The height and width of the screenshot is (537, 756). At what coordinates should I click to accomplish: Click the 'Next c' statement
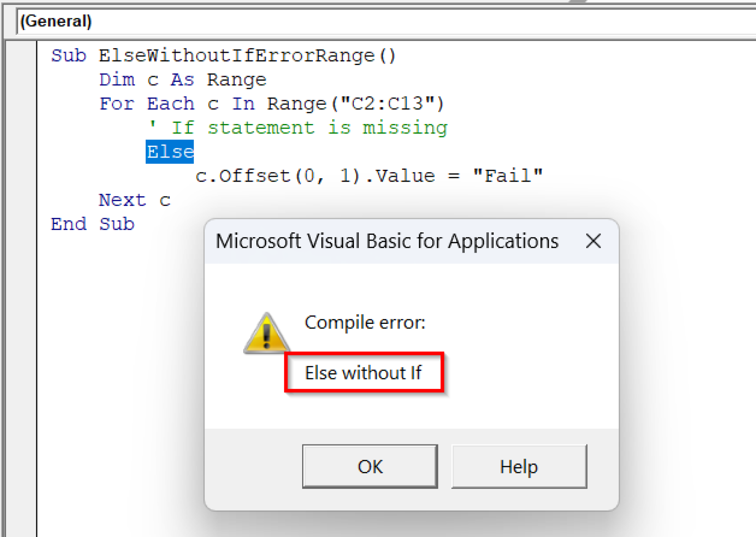(x=134, y=200)
